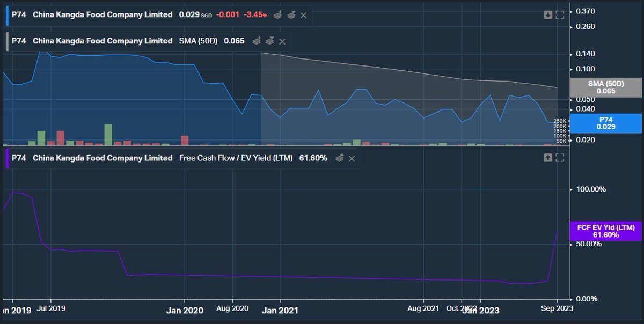Move the FCF yield pane up with the arrow icon
This screenshot has width=644, height=324.
pos(548,158)
